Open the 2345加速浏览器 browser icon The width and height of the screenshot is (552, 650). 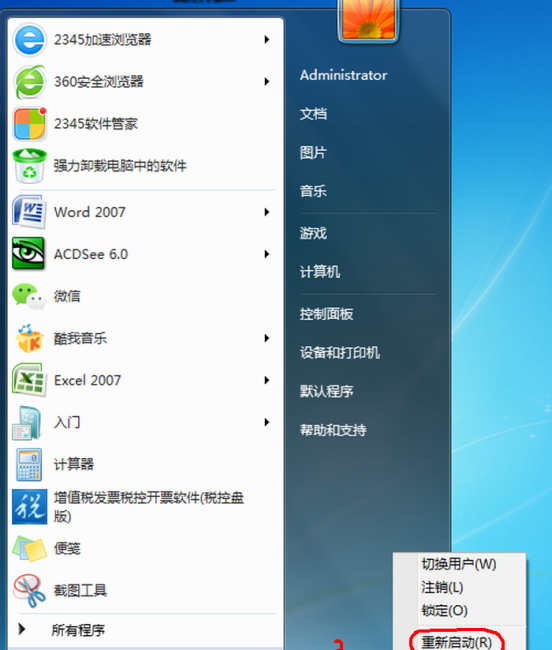click(x=29, y=40)
